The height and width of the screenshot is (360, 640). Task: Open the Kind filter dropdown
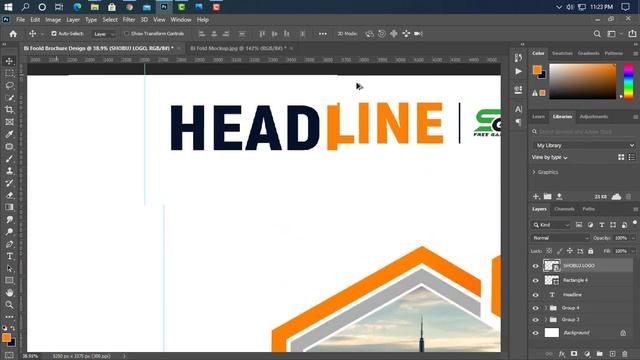[551, 225]
